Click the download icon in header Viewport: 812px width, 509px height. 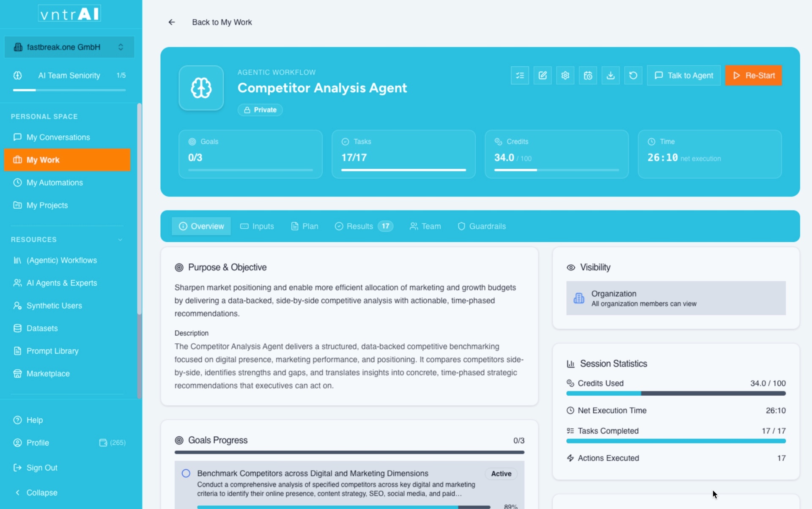[x=611, y=76]
